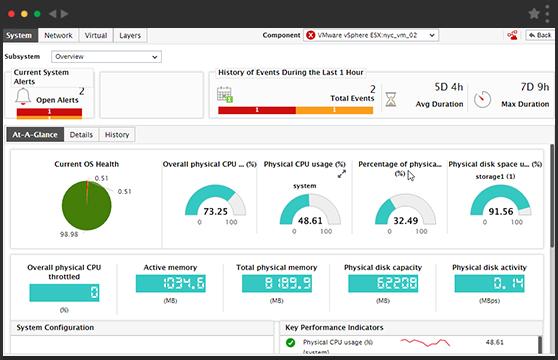
Task: Click the orange segment of the events history bar
Action: [x=334, y=110]
